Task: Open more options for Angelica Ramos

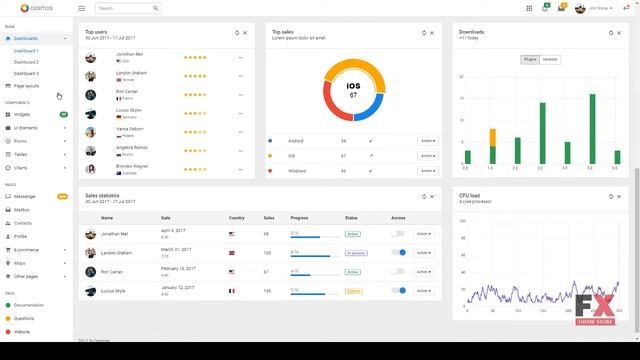Action: coord(241,151)
